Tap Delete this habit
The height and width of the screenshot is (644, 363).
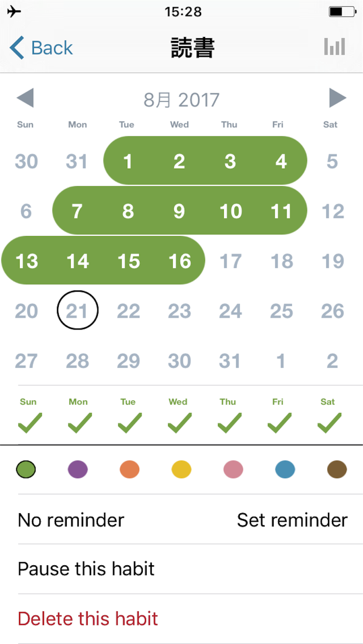(x=88, y=618)
